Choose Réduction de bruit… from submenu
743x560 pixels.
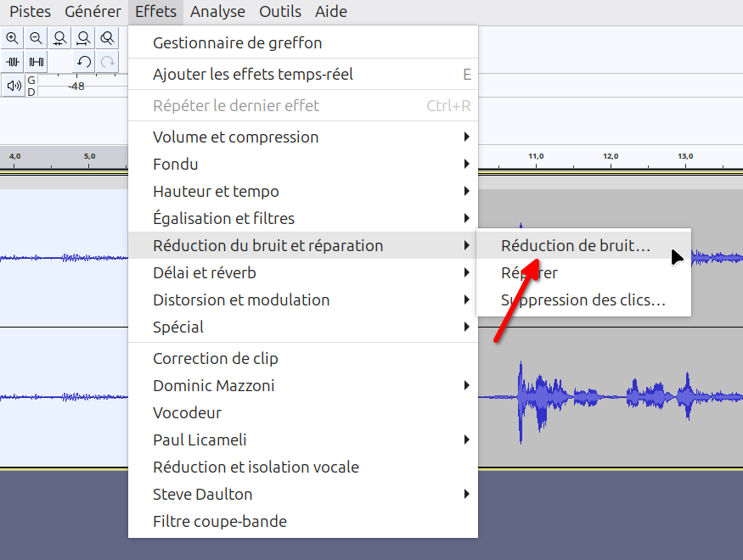pos(575,246)
